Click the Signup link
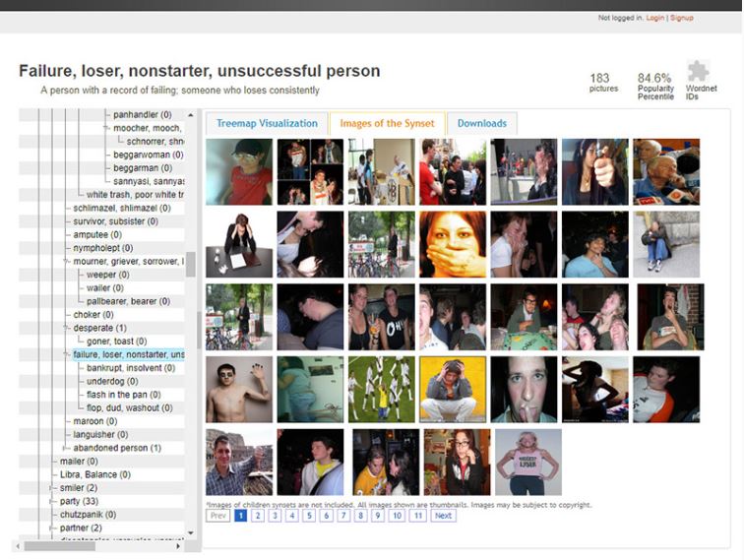This screenshot has height=560, width=744. click(682, 18)
